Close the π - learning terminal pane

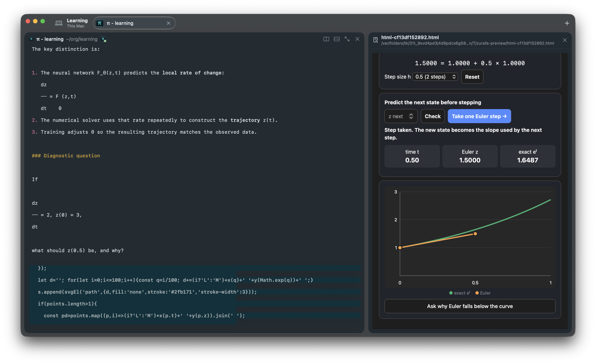coord(357,39)
